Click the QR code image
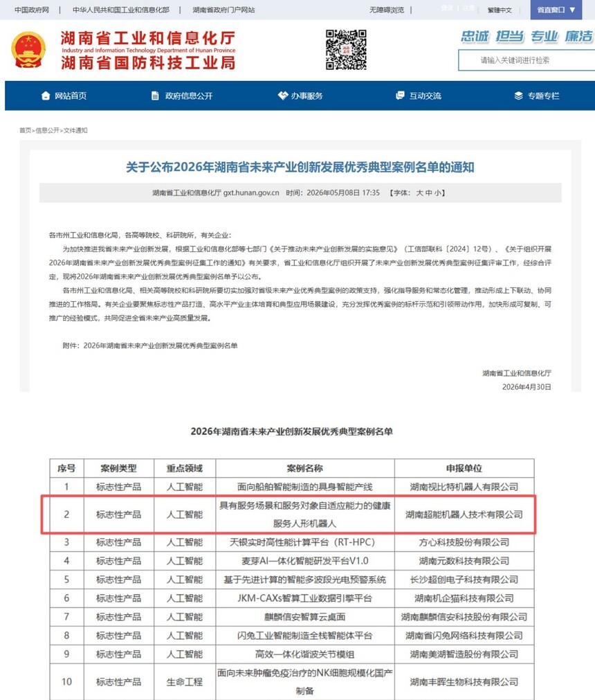The height and width of the screenshot is (700, 595). (x=346, y=50)
